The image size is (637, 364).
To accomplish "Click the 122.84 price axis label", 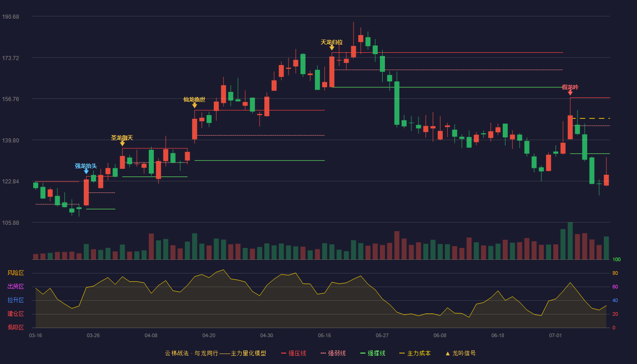I will 10,181.
